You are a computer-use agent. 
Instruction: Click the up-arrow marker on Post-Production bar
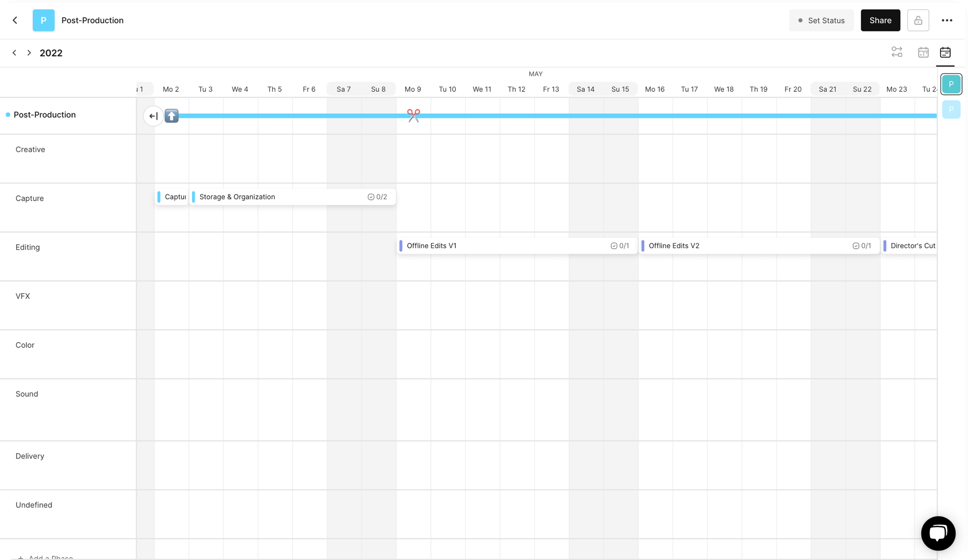pyautogui.click(x=171, y=116)
